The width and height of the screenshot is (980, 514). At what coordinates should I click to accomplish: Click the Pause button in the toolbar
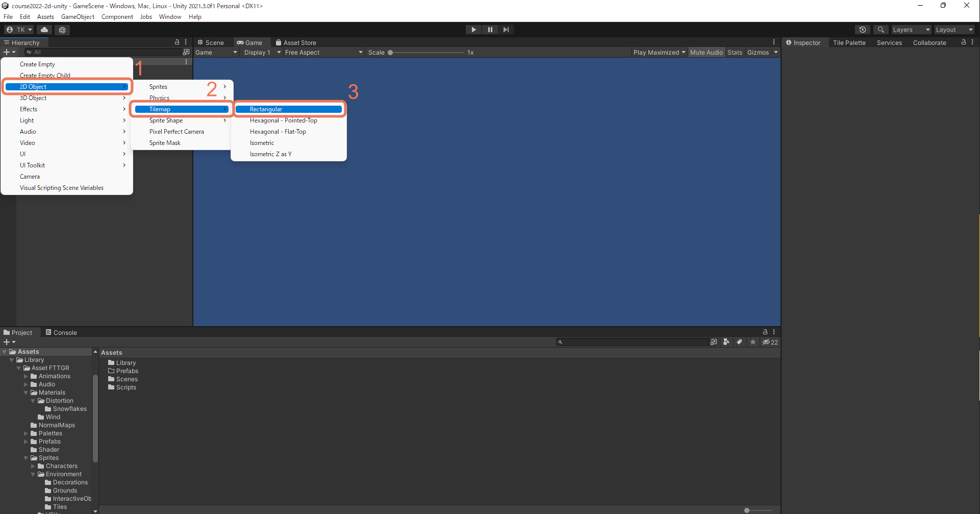490,30
